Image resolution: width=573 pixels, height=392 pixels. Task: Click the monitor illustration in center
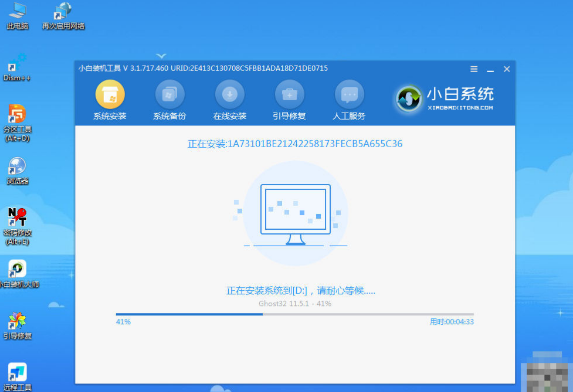click(x=295, y=214)
